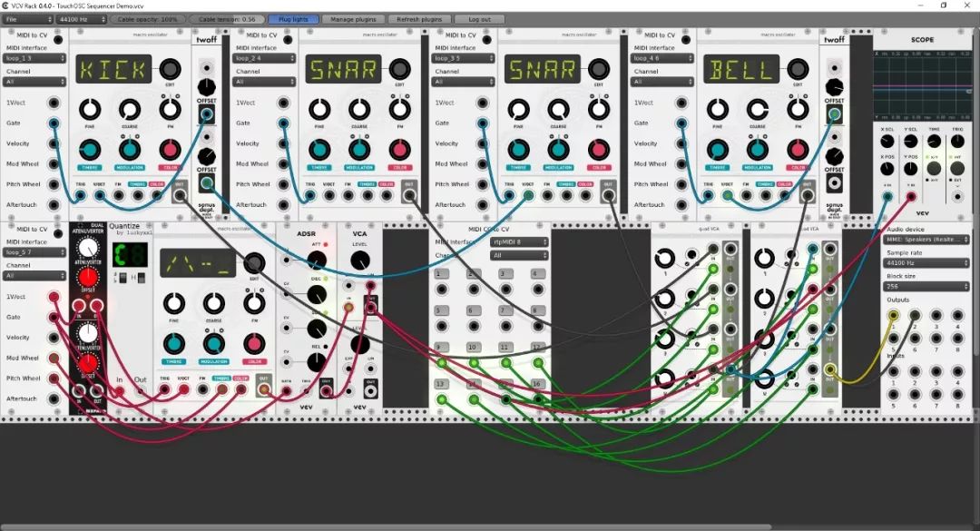Click Manage plugins button
Screen dimensions: 980x531
pos(353,19)
